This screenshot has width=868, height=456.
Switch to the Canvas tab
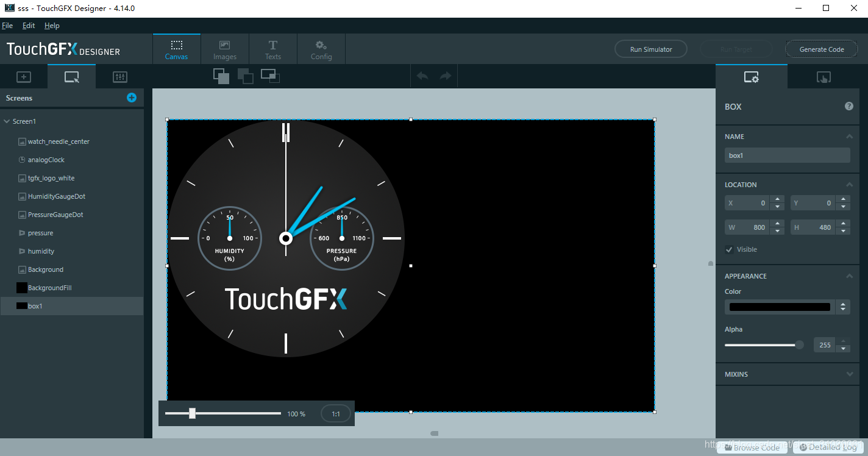pos(176,49)
